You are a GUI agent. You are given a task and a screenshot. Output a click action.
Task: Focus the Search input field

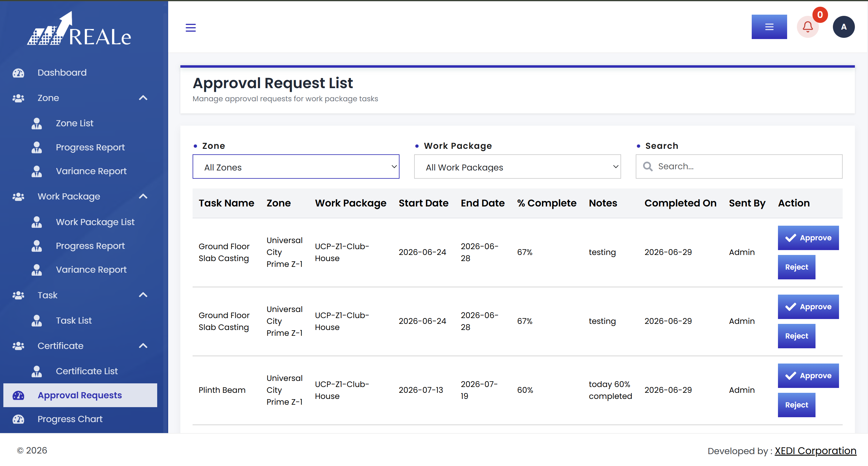(x=739, y=167)
